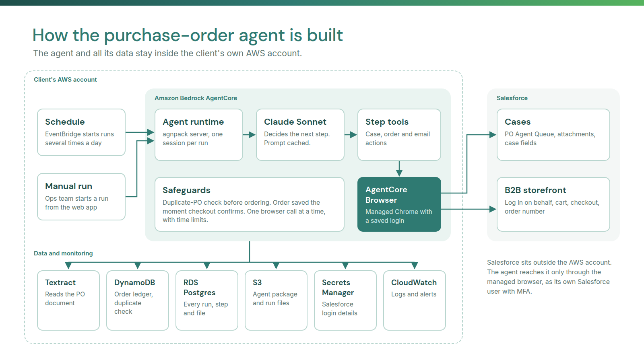This screenshot has height=362, width=644.
Task: Click 'Ops team starts a run from the web app'
Action: click(76, 203)
